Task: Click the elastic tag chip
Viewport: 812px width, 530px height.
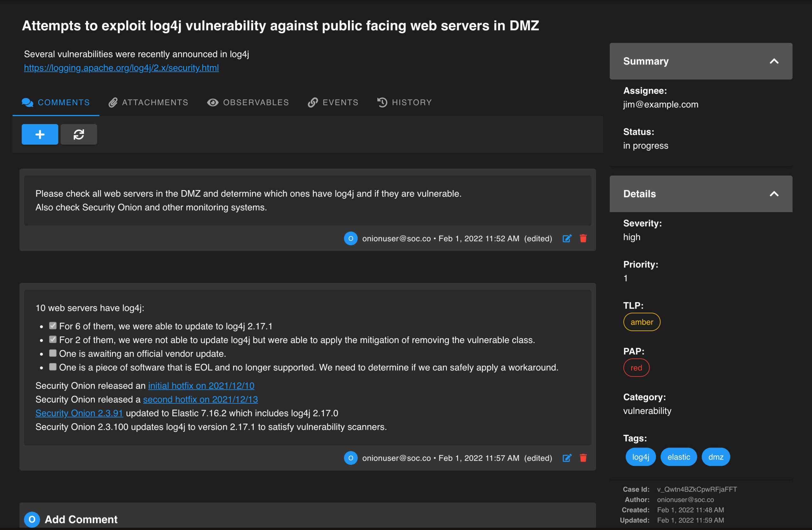Action: [x=678, y=457]
